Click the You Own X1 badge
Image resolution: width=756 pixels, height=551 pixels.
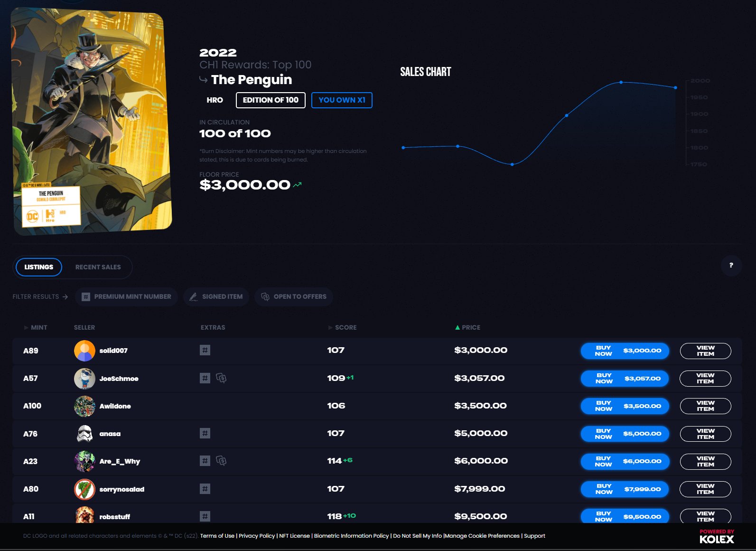coord(342,100)
